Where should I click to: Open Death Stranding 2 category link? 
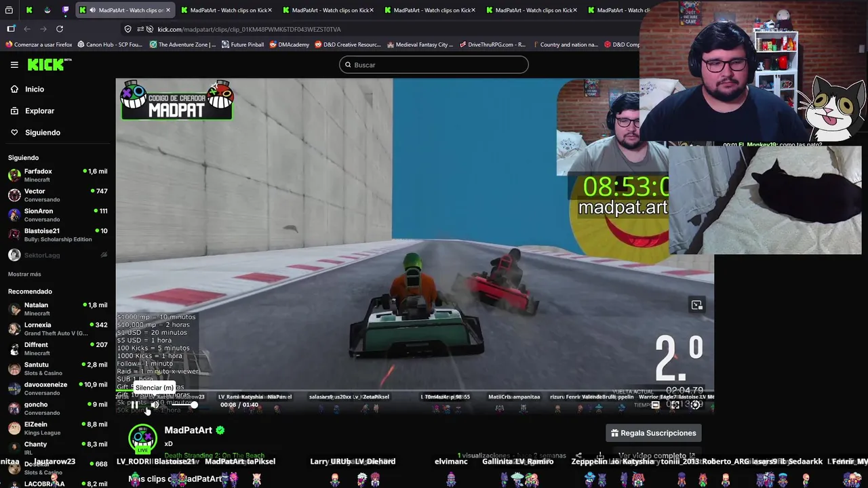click(x=214, y=456)
